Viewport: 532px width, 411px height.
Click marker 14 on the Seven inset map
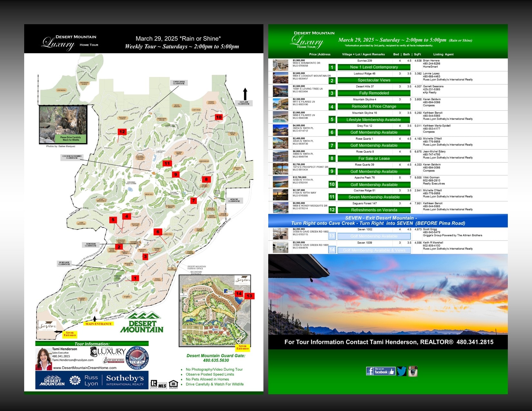pyautogui.click(x=239, y=294)
